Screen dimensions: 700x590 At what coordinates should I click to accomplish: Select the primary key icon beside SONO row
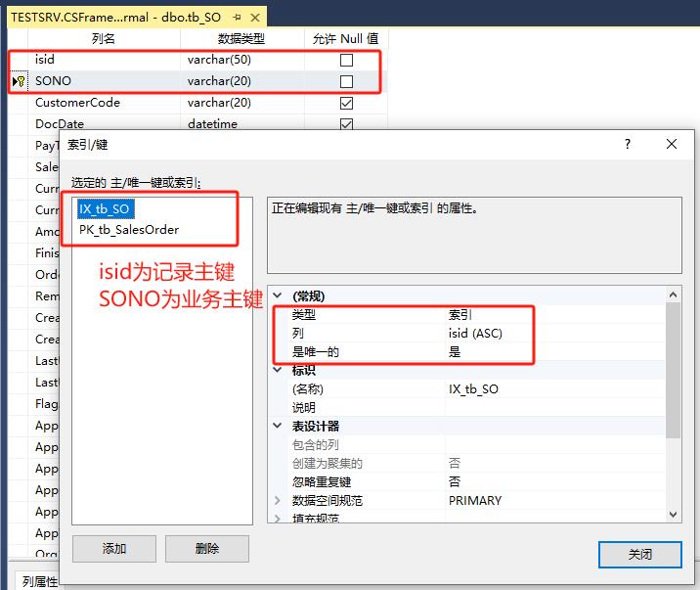click(x=19, y=81)
